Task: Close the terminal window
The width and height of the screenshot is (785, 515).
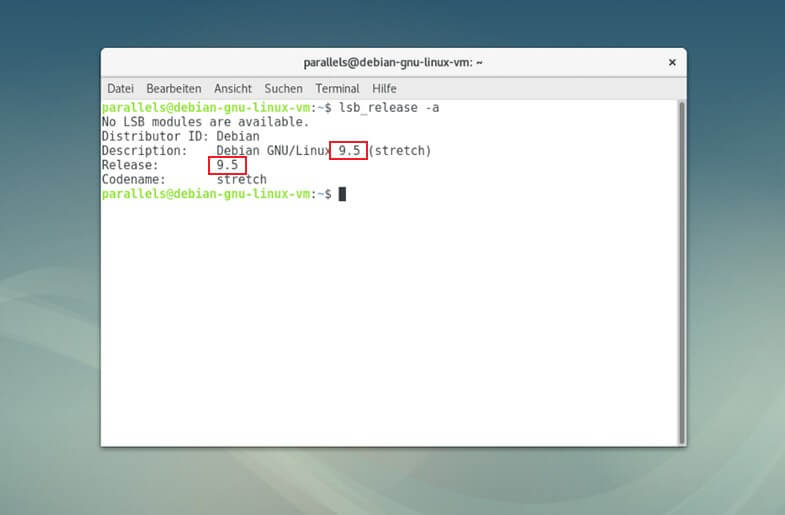Action: (x=672, y=62)
